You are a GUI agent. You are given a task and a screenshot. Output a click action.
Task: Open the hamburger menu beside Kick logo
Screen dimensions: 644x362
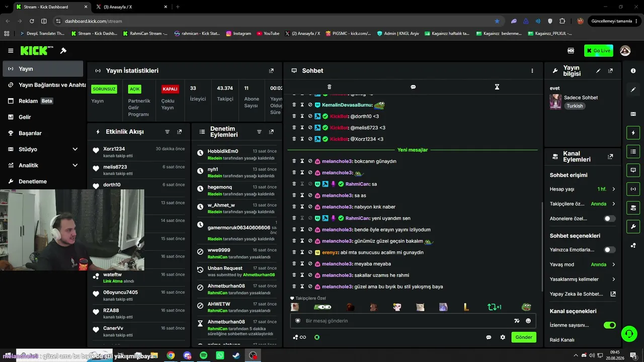tap(11, 51)
